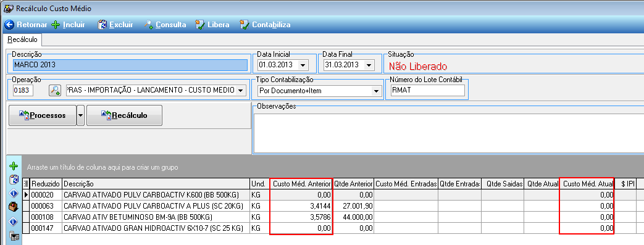Click the grid column chooser icon left of Reduzido
The height and width of the screenshot is (245, 644).
[27, 184]
